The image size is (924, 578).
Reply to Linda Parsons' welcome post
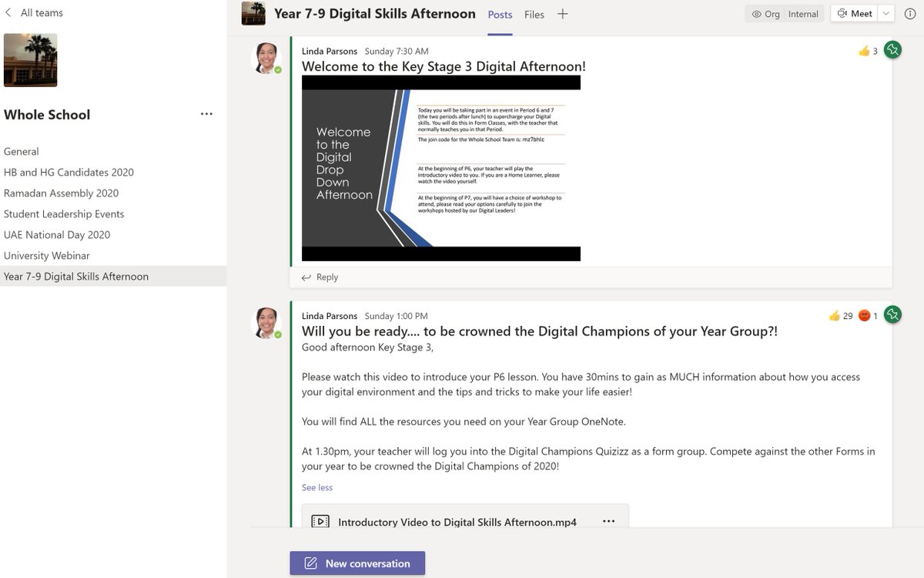coord(319,277)
